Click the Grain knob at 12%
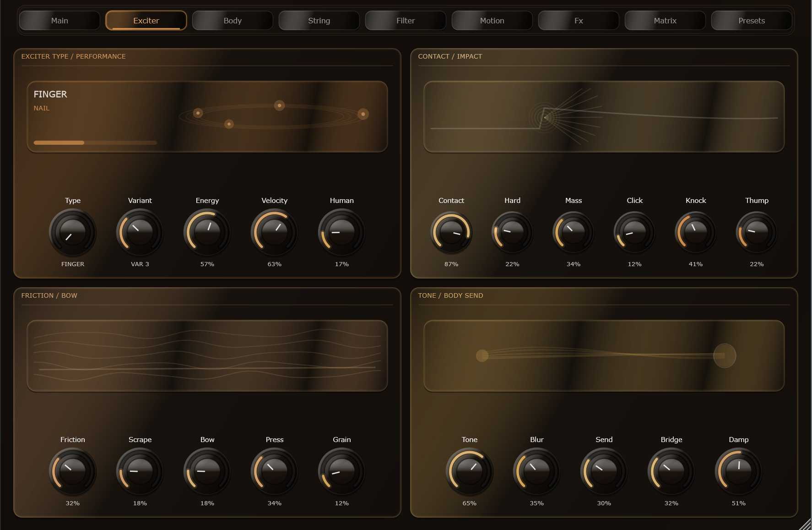Viewport: 812px width, 530px height. tap(342, 471)
